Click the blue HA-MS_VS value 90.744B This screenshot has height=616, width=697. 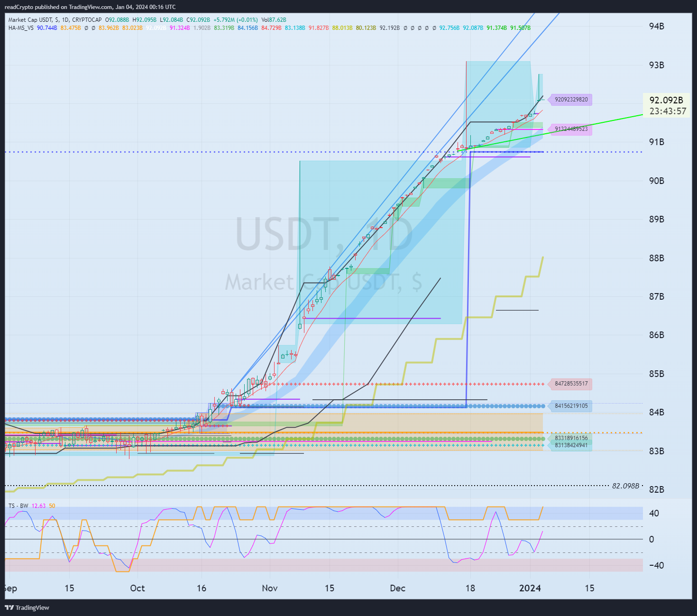tap(47, 28)
